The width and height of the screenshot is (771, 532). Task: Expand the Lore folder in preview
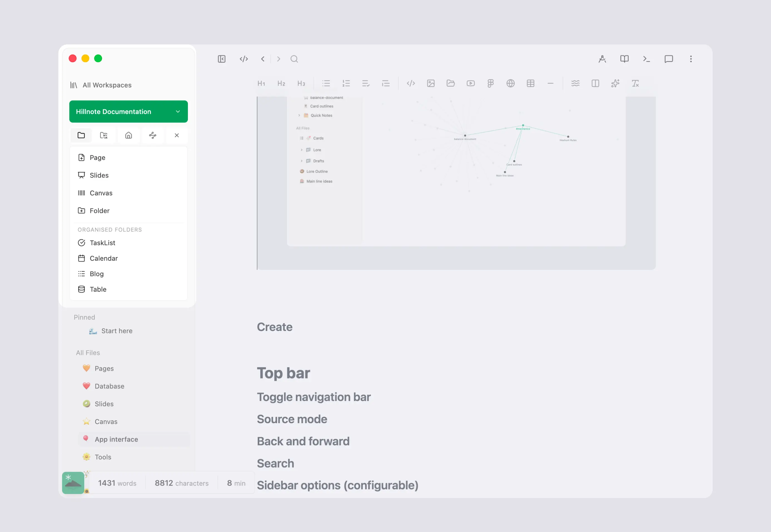[302, 150]
